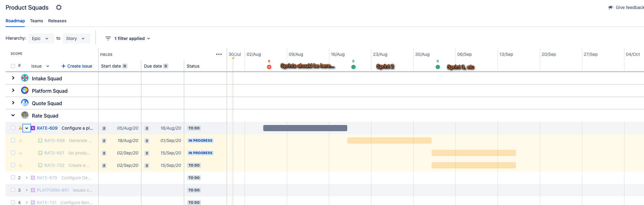The image size is (644, 205).
Task: Click the megaphone Give feedback icon
Action: (611, 7)
